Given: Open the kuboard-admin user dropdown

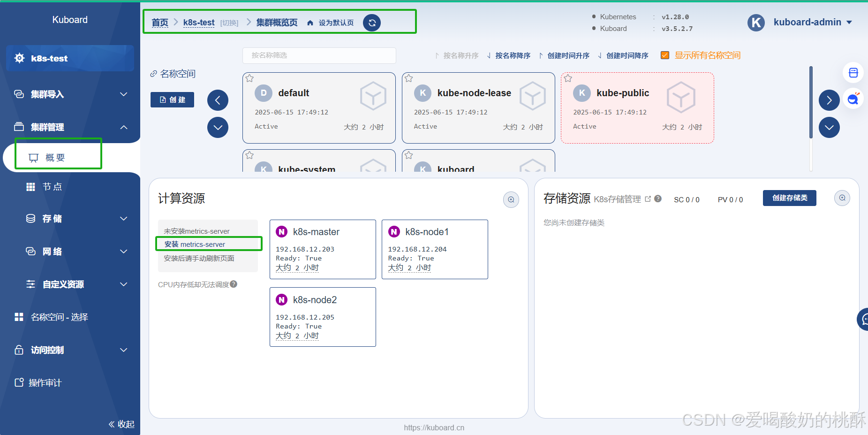Looking at the screenshot, I should [813, 23].
